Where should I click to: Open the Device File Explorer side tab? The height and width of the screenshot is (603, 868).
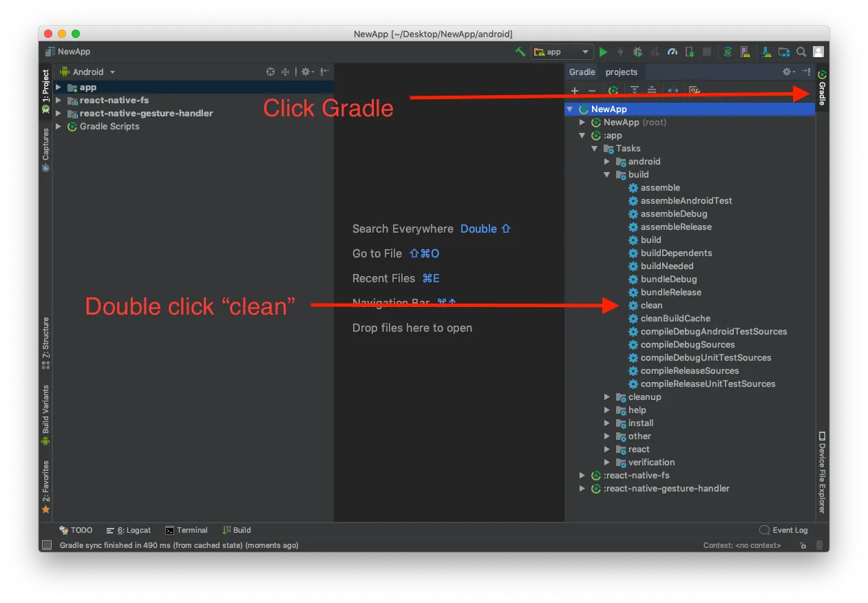coord(822,472)
